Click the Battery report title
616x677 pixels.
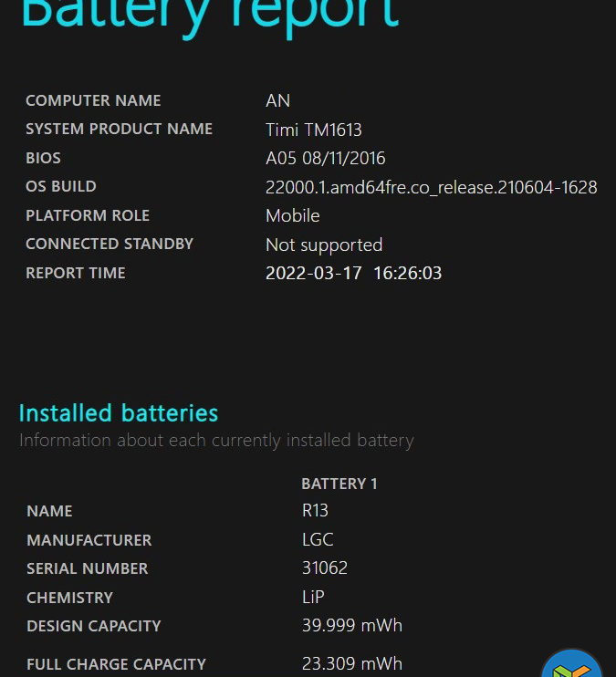[x=210, y=13]
